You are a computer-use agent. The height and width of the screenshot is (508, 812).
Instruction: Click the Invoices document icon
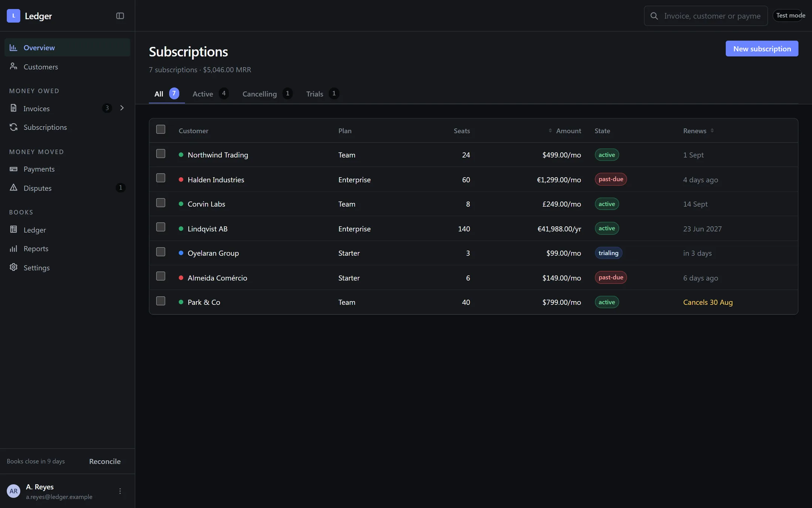tap(14, 108)
